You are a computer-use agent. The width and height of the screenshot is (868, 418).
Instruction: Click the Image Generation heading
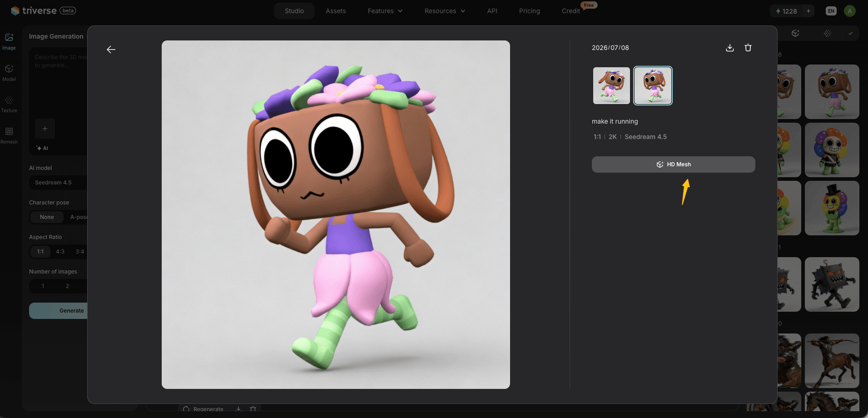(56, 36)
